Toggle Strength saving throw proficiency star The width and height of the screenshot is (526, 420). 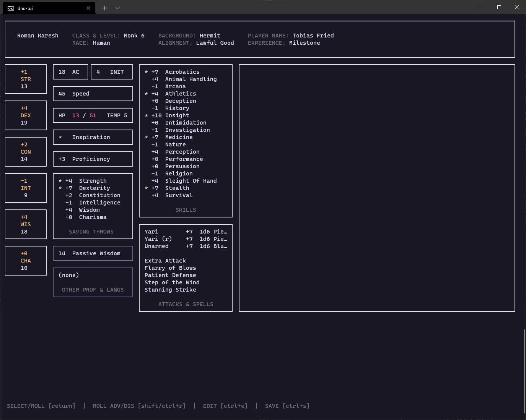[60, 181]
